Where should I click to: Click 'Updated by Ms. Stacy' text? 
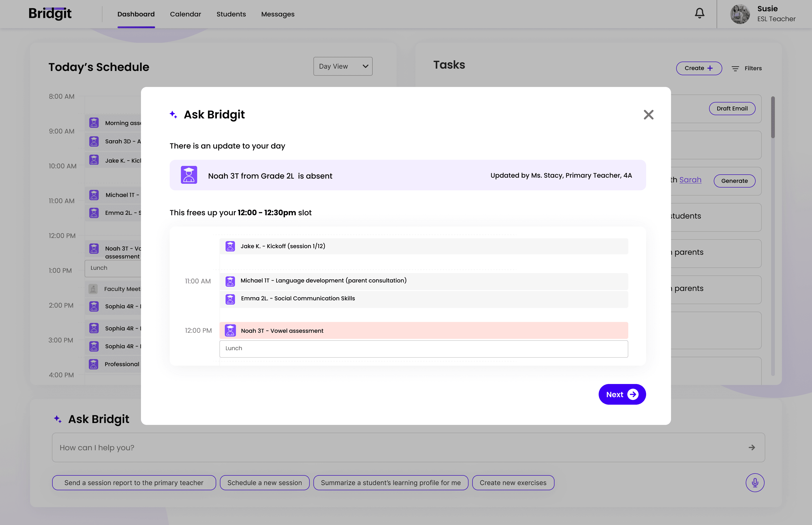click(561, 175)
